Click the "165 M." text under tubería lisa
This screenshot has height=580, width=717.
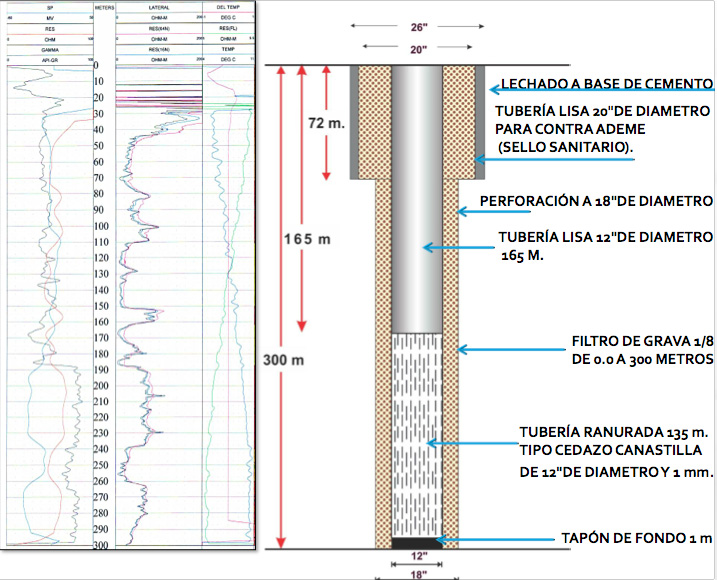522,255
